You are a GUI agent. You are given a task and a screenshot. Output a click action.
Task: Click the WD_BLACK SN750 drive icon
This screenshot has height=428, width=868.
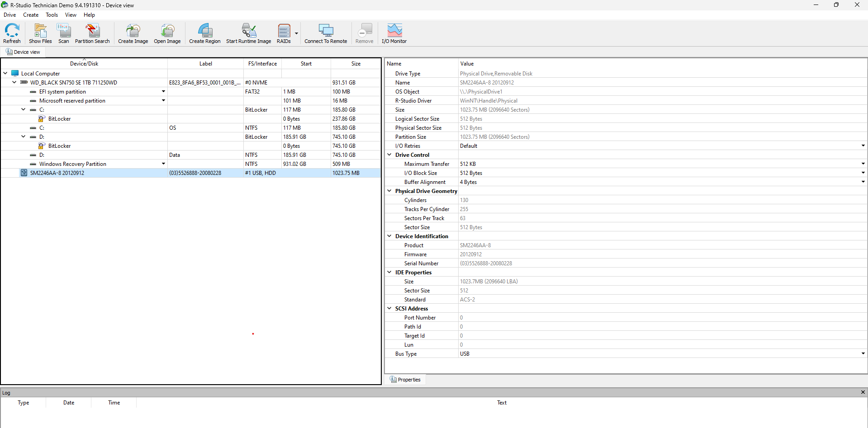coord(24,82)
